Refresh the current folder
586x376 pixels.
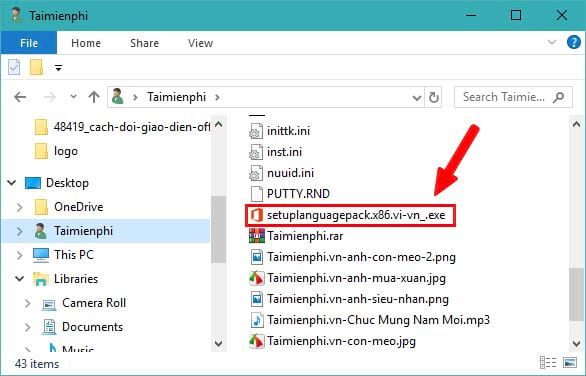(434, 98)
